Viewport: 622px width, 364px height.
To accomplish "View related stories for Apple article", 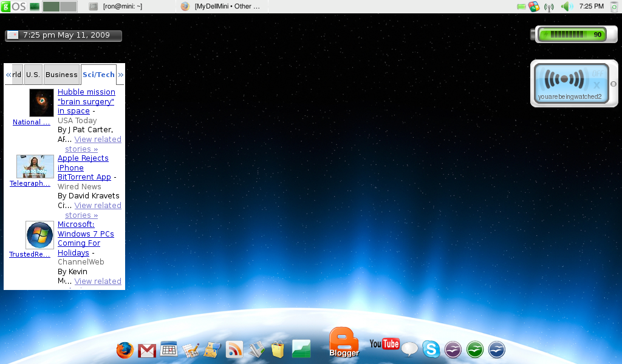I will click(x=98, y=206).
